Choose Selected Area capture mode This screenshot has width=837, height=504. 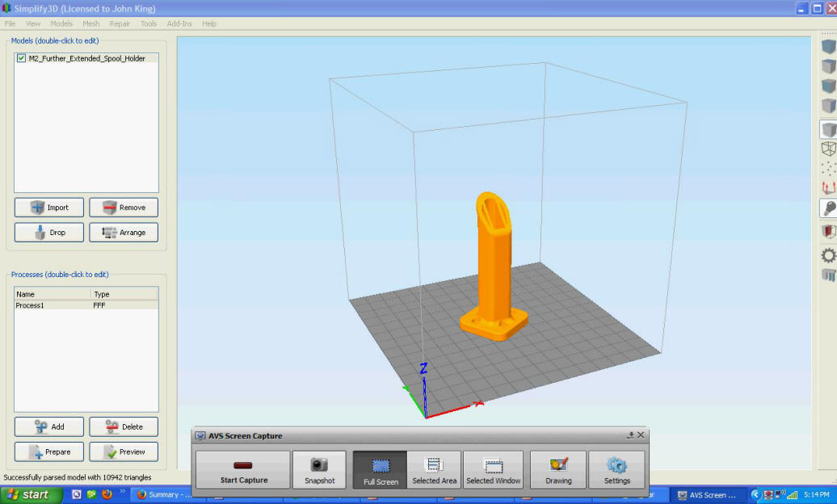point(434,469)
